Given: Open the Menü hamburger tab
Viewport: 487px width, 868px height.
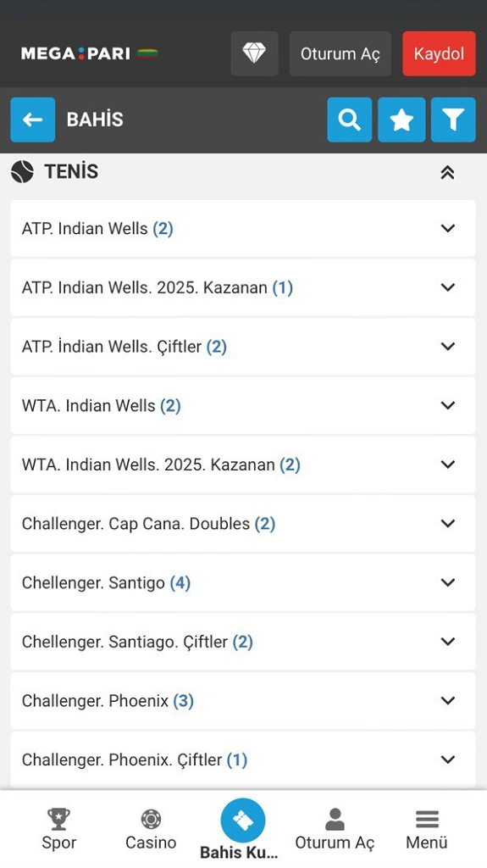Looking at the screenshot, I should tap(427, 829).
